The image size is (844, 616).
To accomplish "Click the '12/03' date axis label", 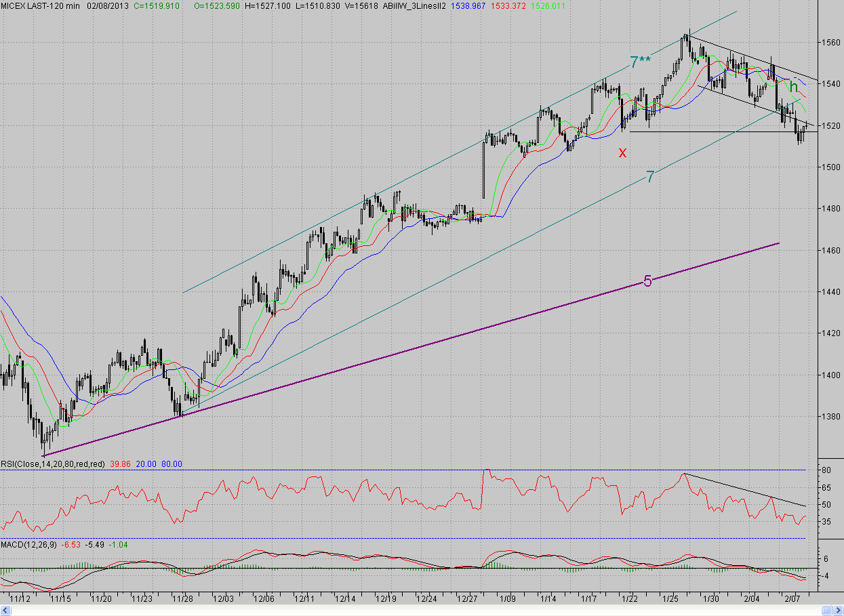I will (x=223, y=598).
